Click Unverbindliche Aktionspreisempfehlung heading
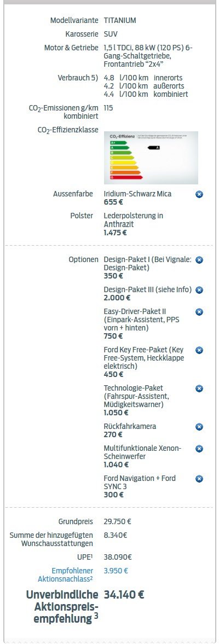 62,607
